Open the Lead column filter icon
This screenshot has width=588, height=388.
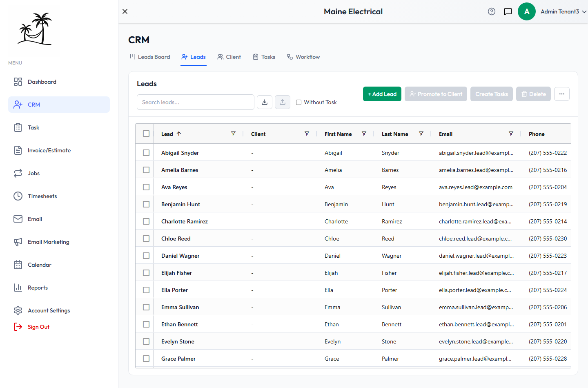pyautogui.click(x=233, y=134)
